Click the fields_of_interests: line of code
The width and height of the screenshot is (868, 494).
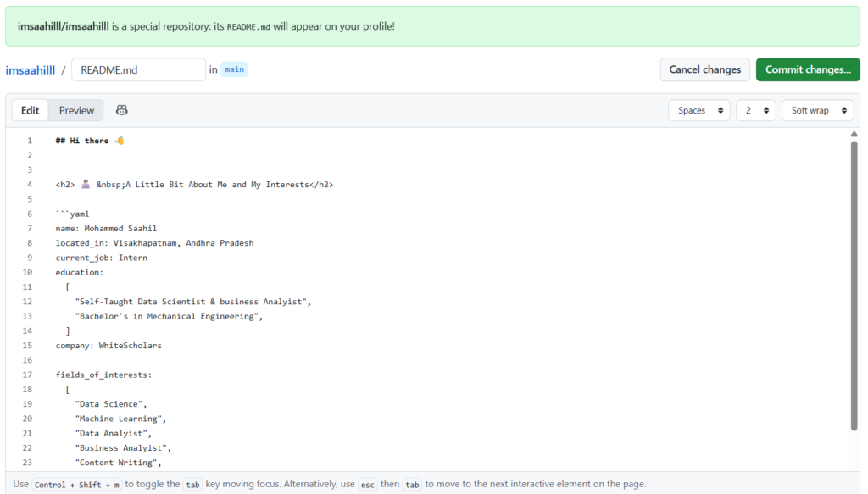103,375
